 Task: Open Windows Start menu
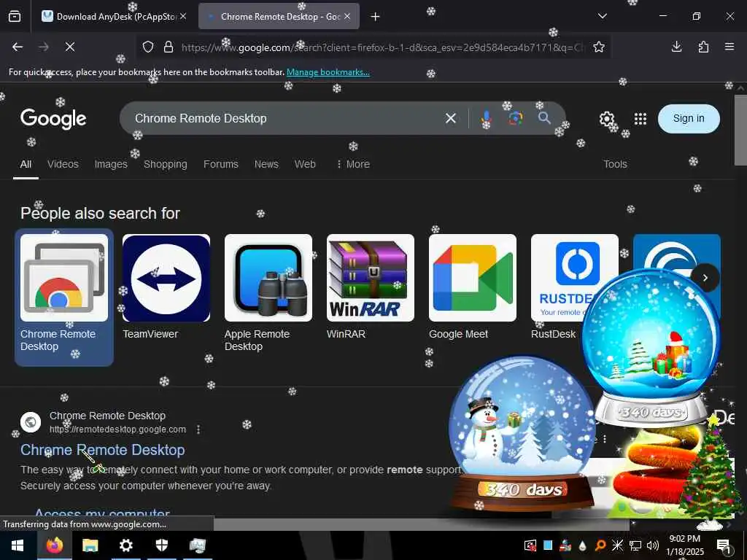[x=18, y=545]
